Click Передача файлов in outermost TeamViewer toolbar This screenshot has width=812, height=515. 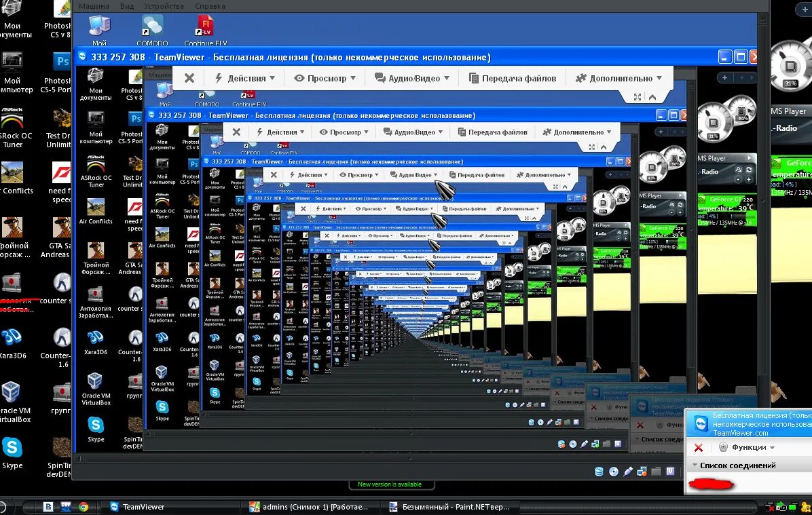click(513, 78)
